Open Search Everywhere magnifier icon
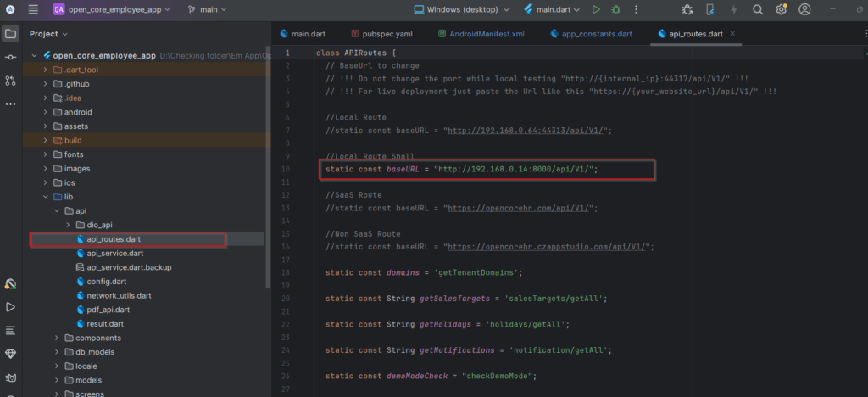868x397 pixels. click(757, 10)
